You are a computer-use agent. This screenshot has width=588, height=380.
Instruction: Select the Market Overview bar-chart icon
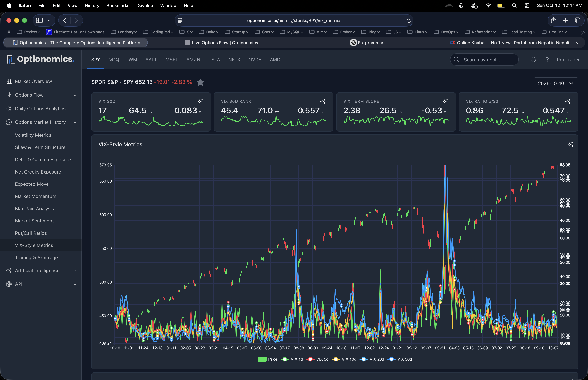[9, 81]
